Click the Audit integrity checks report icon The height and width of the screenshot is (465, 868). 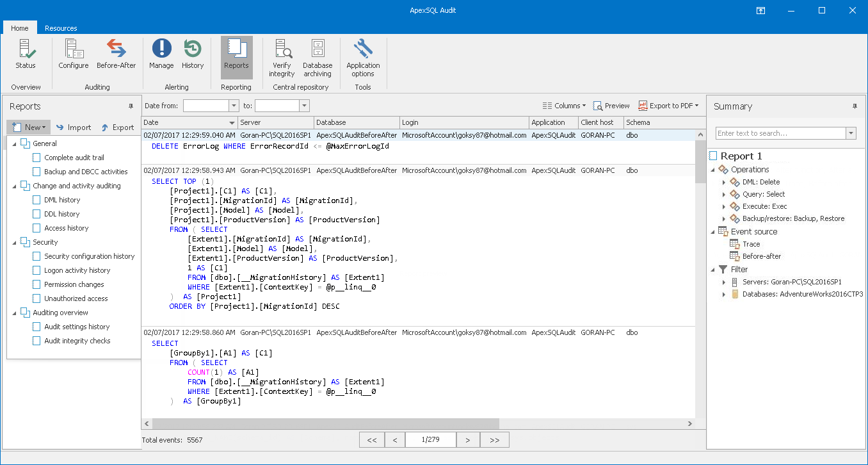[x=36, y=341]
